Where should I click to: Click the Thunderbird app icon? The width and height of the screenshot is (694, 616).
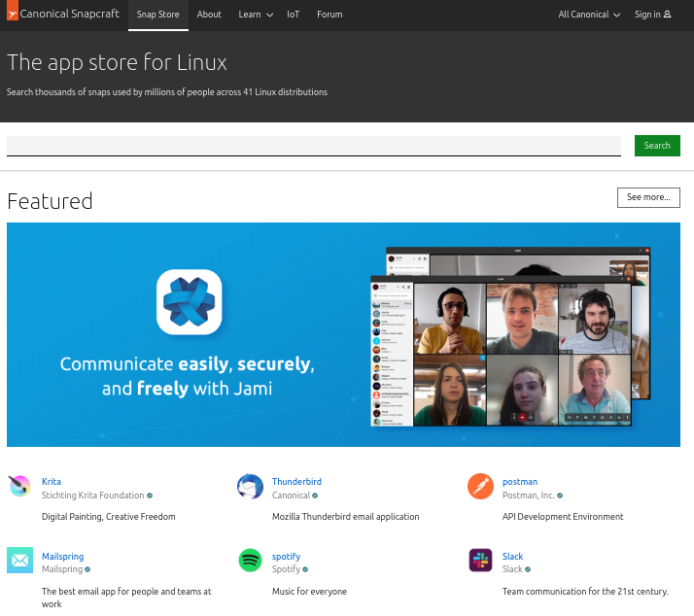[x=251, y=487]
